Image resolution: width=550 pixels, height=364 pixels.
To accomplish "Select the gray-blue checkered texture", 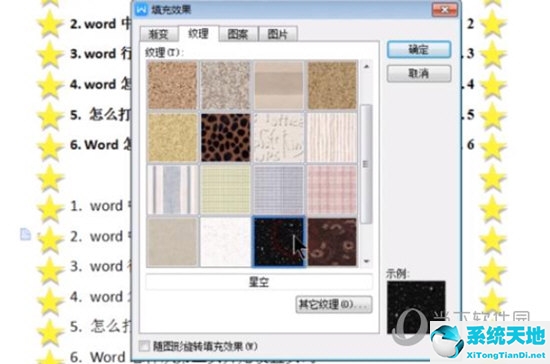I will [x=279, y=190].
